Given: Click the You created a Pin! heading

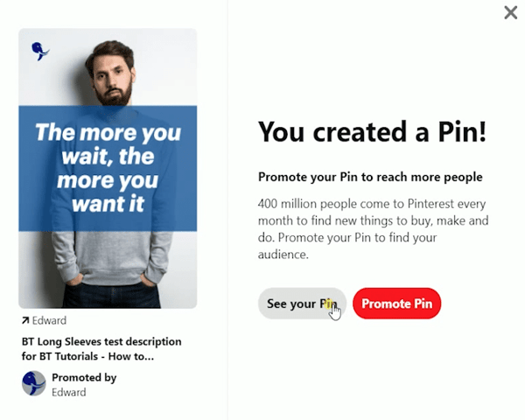Looking at the screenshot, I should 372,132.
